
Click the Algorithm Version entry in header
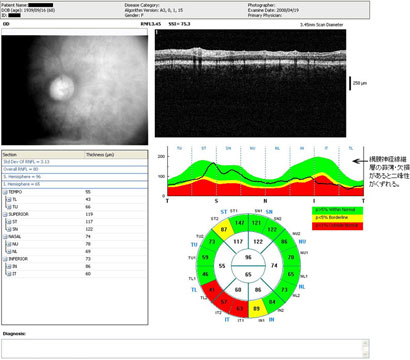pyautogui.click(x=154, y=10)
